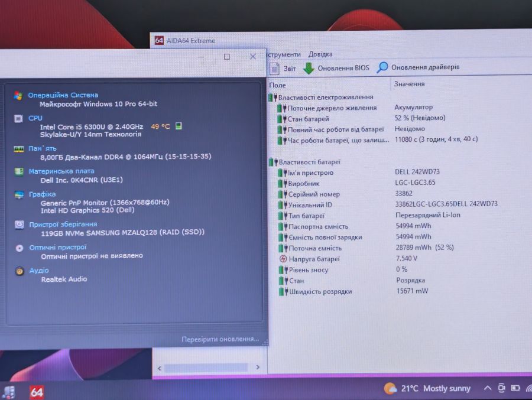Select the Унікальний ID row
This screenshot has height=400, width=532.
click(x=388, y=204)
